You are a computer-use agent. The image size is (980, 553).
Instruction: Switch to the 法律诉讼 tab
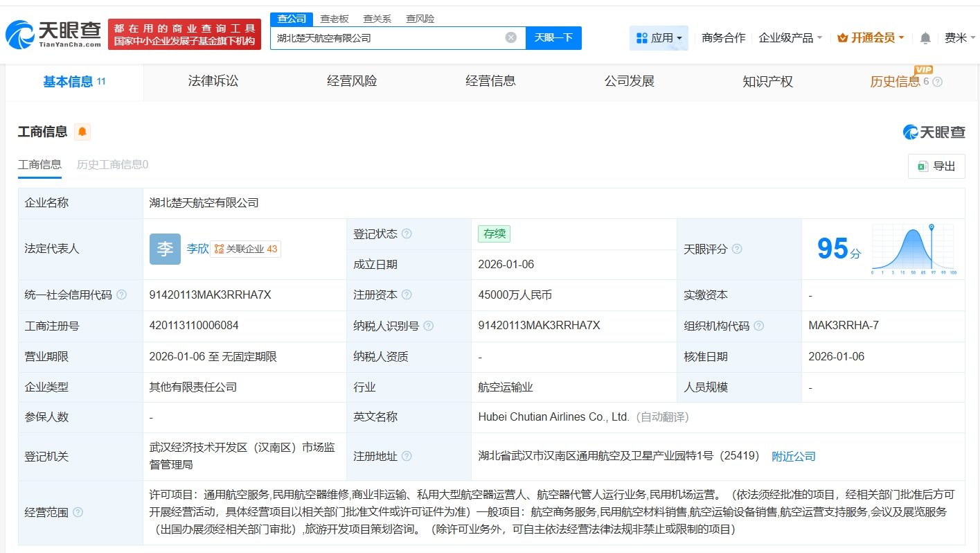213,82
